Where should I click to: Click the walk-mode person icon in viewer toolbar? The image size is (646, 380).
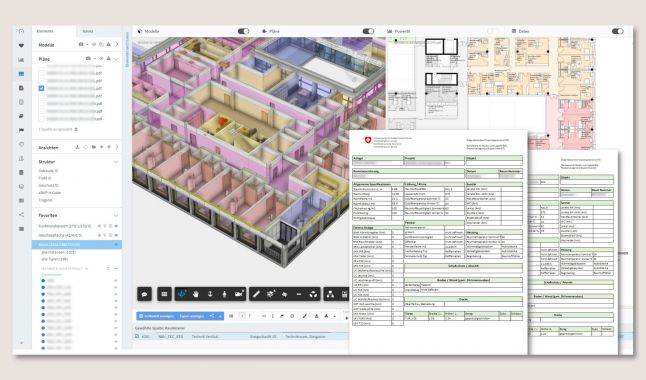click(224, 294)
